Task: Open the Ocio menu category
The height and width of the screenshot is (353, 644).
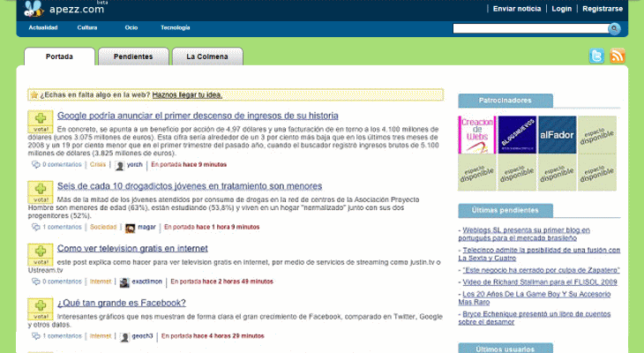Action: [131, 27]
